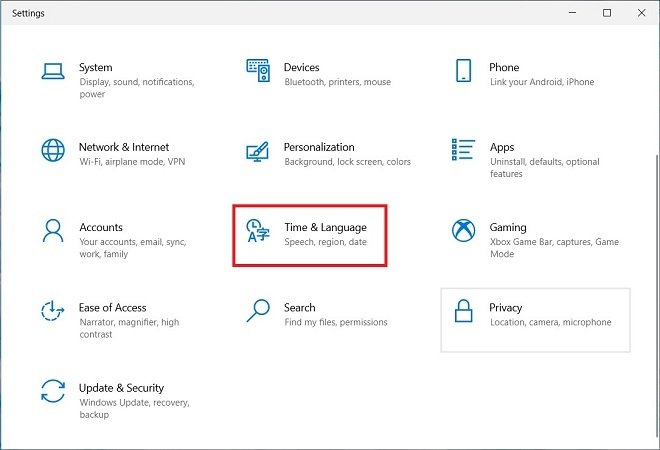Choose the "Apps" heading text
The width and height of the screenshot is (660, 450).
pyautogui.click(x=502, y=147)
